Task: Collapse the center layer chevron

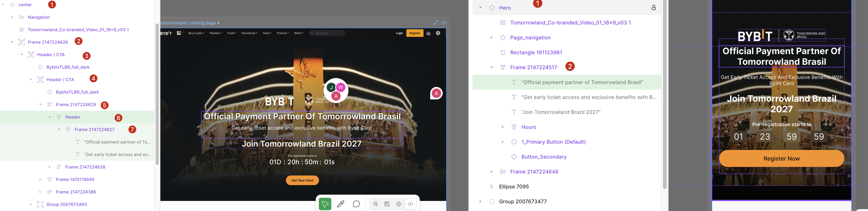Action: click(x=3, y=5)
